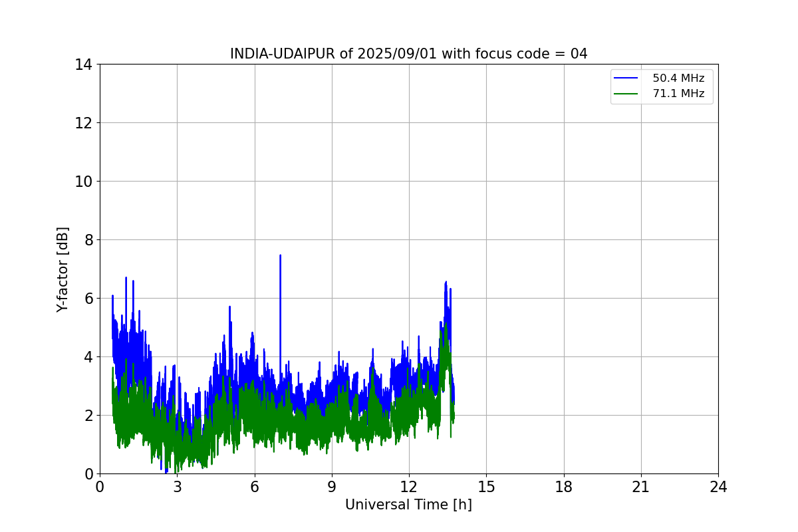This screenshot has width=798, height=532.
Task: Click y-axis tick label 10
Action: 84,182
